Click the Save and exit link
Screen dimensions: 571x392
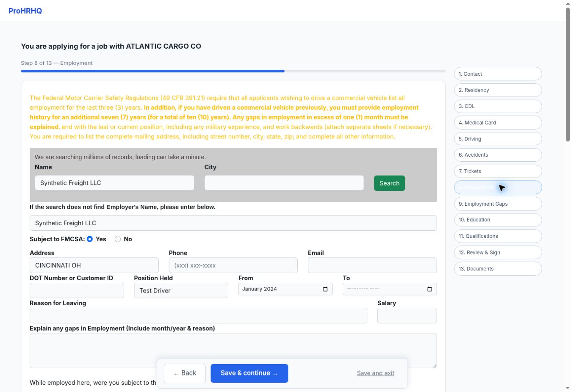point(376,373)
